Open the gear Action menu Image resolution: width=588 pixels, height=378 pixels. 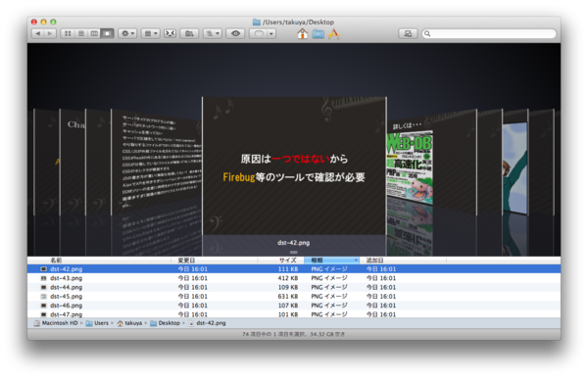[127, 33]
